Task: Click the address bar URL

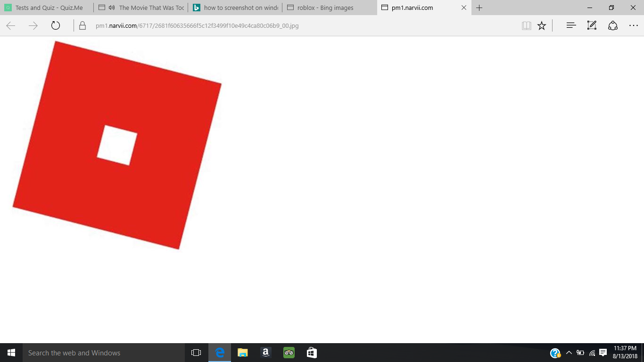Action: [197, 26]
